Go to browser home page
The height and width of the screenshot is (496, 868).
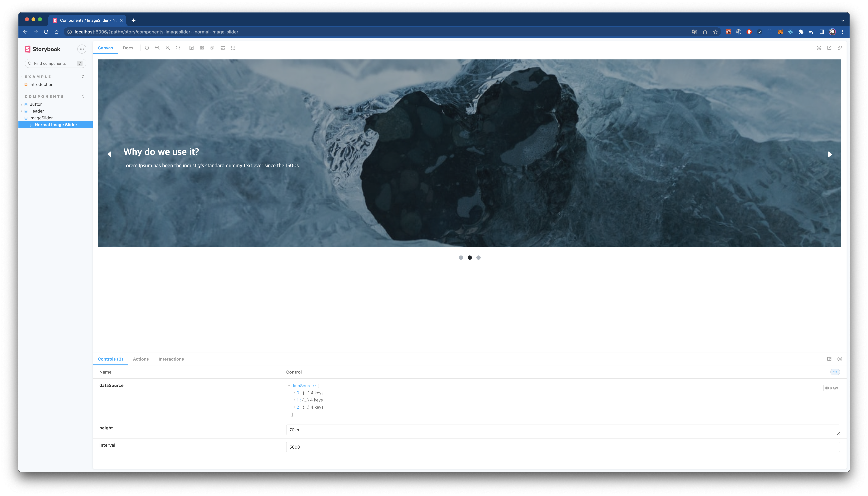[57, 32]
